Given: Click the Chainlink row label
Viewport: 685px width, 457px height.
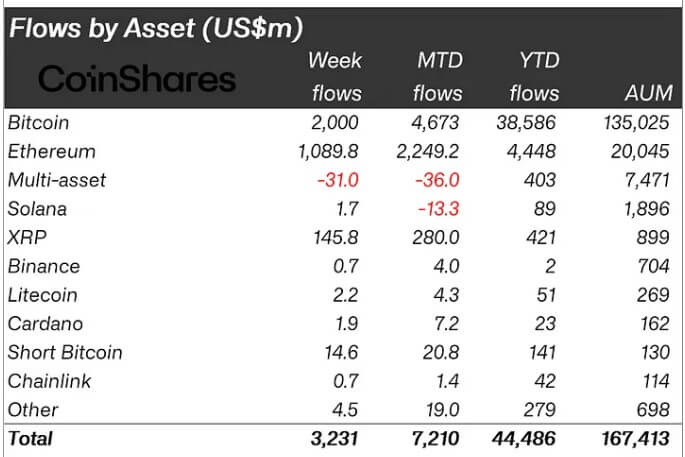Looking at the screenshot, I should pos(49,381).
